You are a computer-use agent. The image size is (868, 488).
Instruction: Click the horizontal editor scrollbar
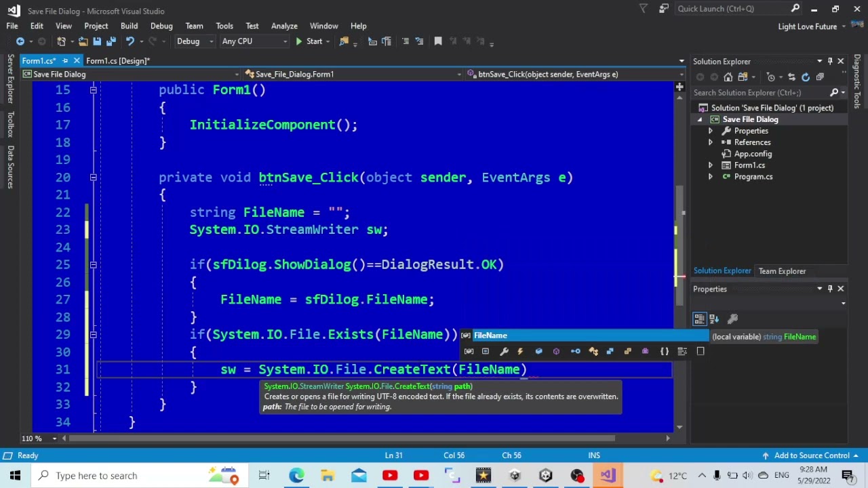[342, 439]
